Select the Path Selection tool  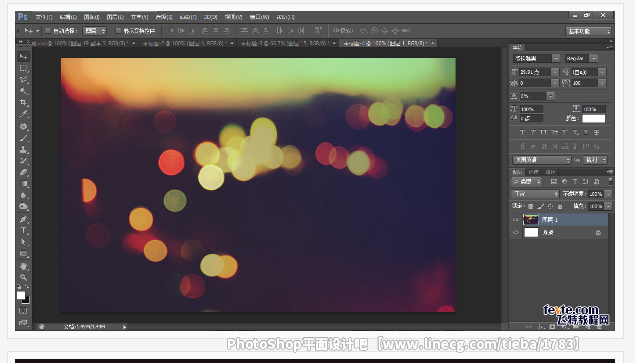pos(23,242)
